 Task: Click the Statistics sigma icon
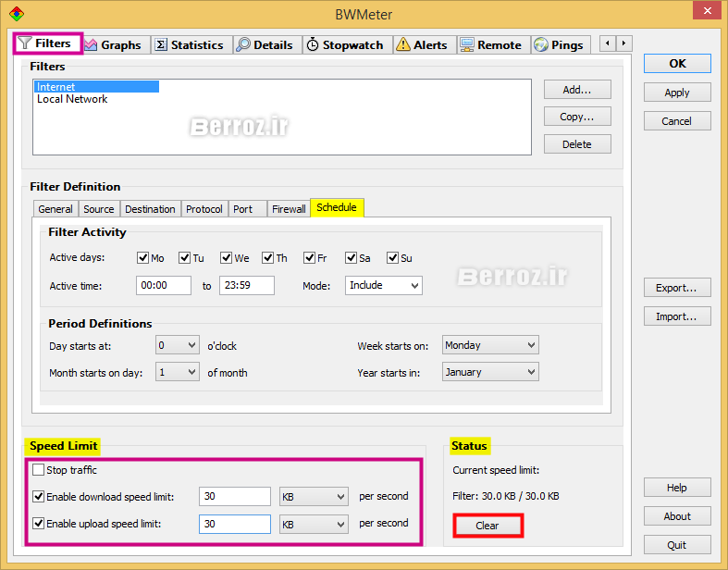coord(161,44)
